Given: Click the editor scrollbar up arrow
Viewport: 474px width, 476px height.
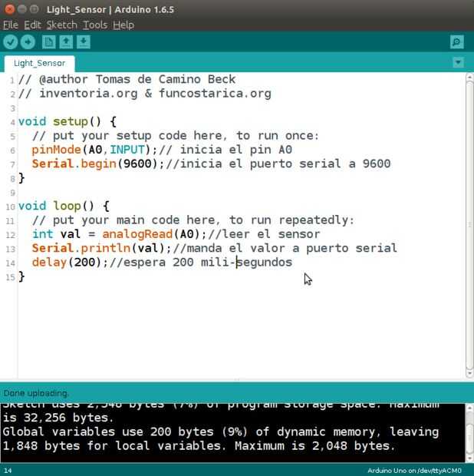Looking at the screenshot, I should (x=469, y=77).
